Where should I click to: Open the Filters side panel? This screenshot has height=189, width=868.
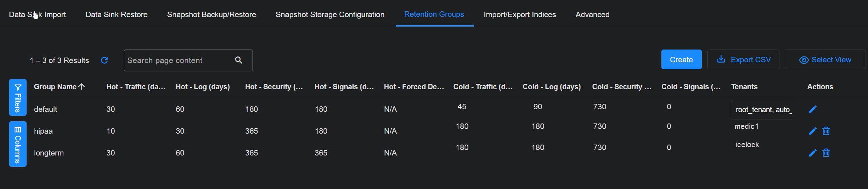click(17, 97)
